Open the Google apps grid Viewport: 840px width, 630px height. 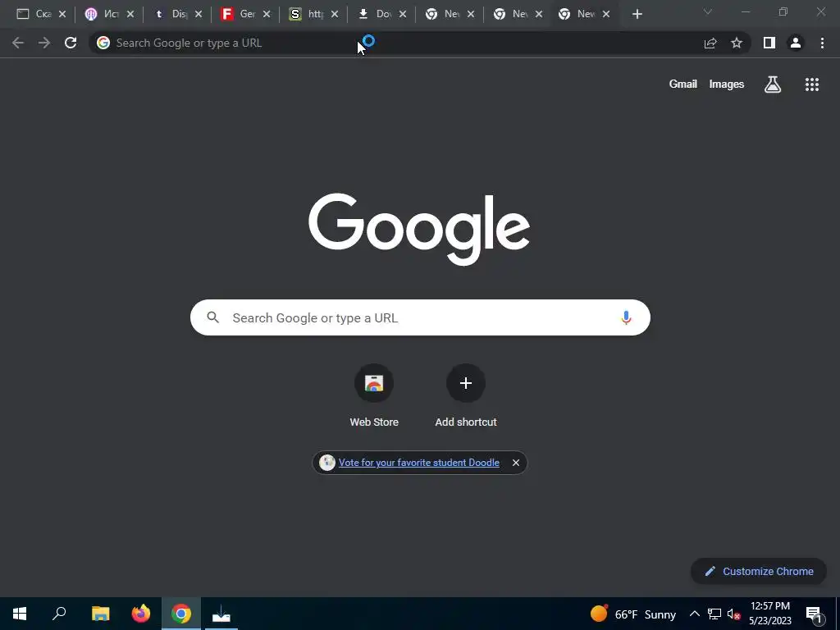point(812,84)
